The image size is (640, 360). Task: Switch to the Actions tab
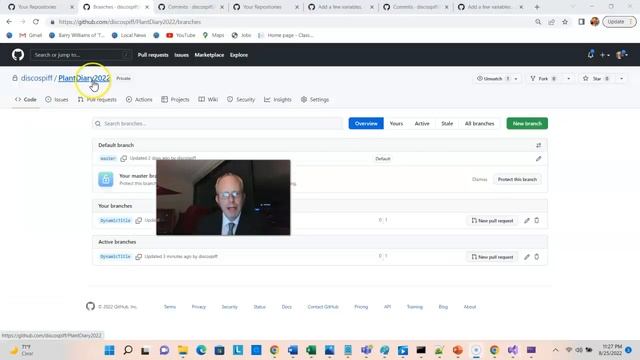[x=139, y=100]
